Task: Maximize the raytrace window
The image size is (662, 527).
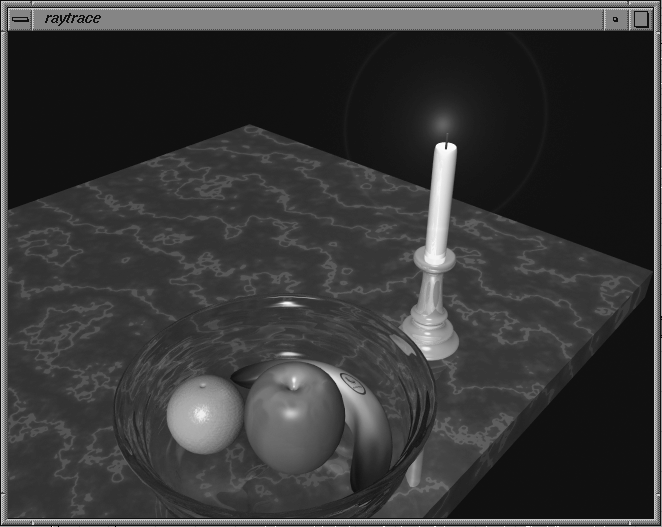Action: (x=641, y=18)
